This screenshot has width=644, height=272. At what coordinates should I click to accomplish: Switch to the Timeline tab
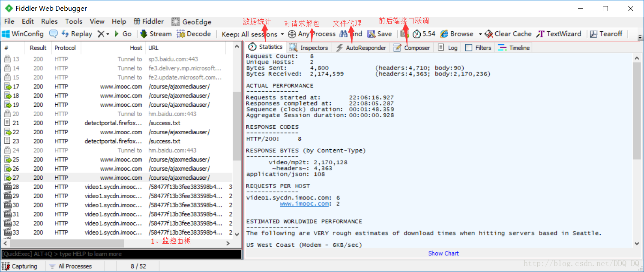(514, 48)
